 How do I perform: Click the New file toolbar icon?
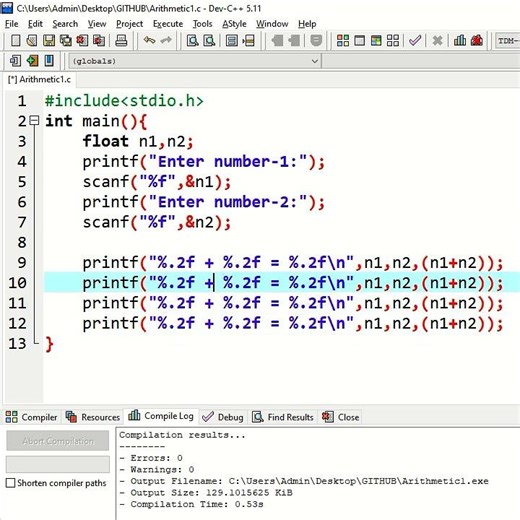pyautogui.click(x=15, y=41)
